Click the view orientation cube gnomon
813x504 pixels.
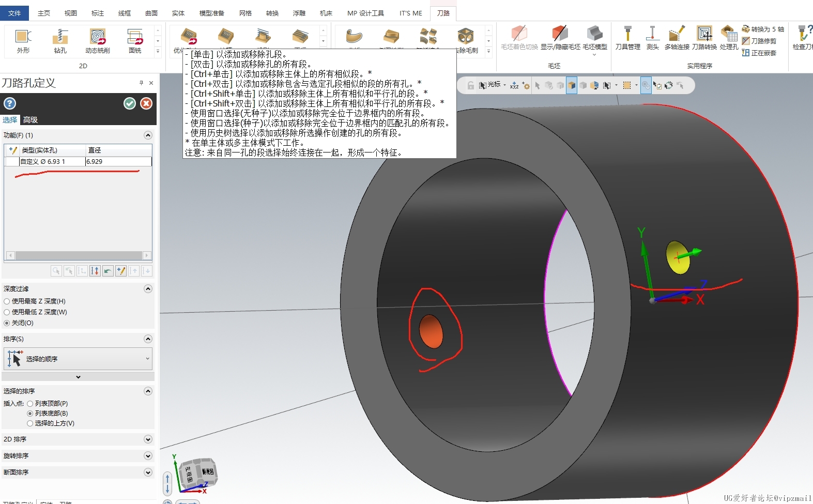[x=198, y=473]
